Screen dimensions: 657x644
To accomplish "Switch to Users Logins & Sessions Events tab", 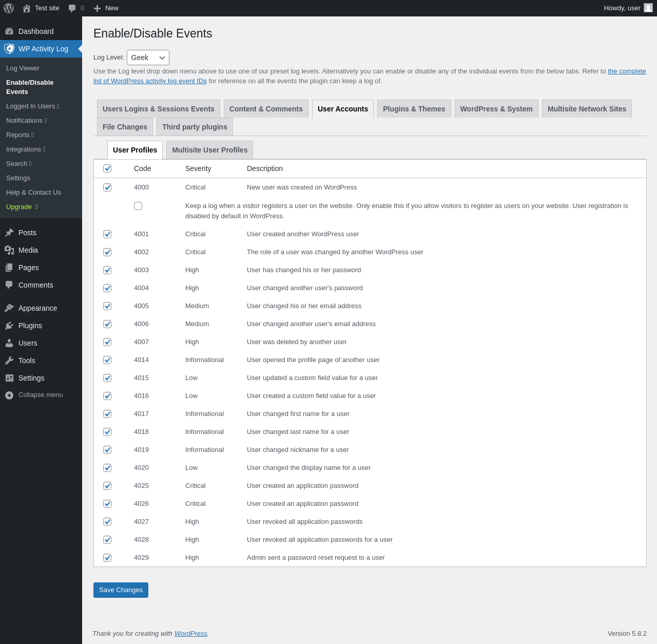I will pos(159,109).
